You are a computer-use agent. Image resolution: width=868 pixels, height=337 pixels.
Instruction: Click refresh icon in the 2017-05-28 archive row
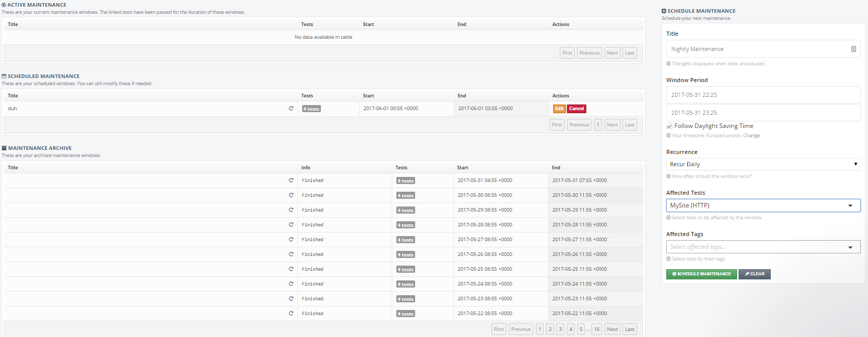pyautogui.click(x=291, y=225)
